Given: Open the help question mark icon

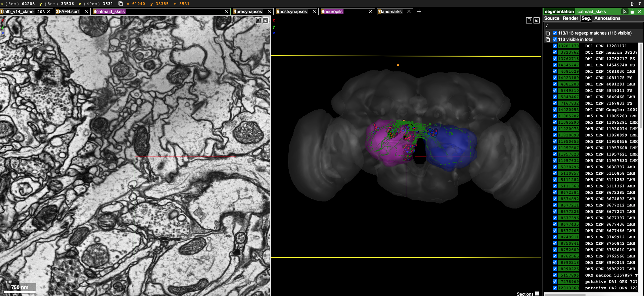Looking at the screenshot, I should click(640, 4).
